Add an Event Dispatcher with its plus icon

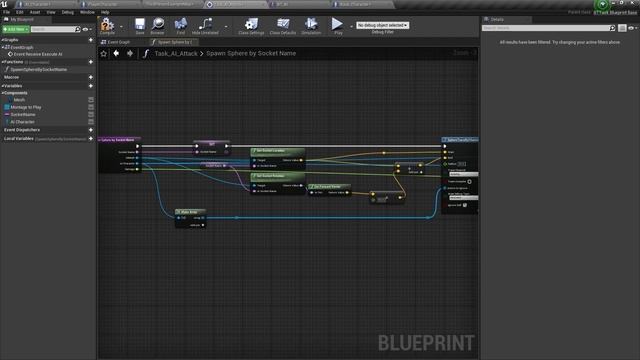point(91,130)
